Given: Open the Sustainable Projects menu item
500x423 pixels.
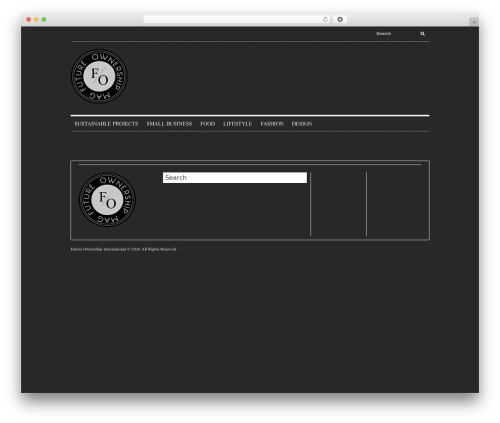Looking at the screenshot, I should [106, 124].
